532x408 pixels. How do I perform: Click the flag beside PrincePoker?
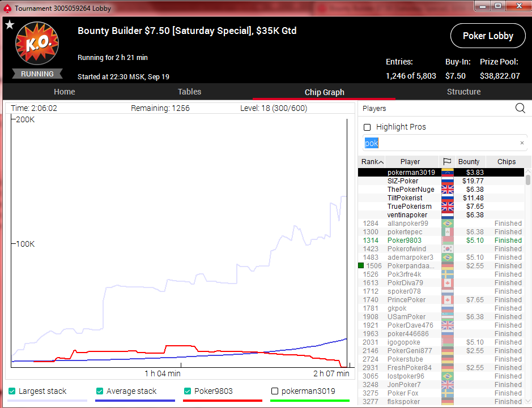(x=447, y=299)
